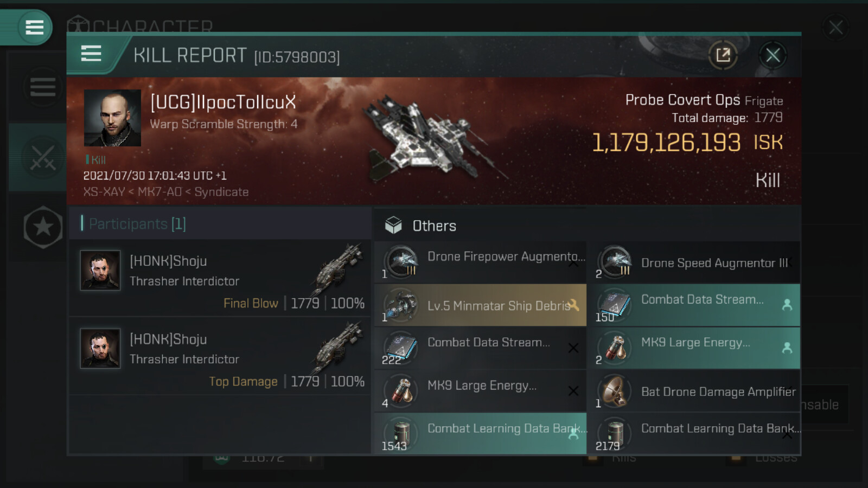Select the Final Blow Thrasher Interdictor entry
868x488 pixels.
220,278
